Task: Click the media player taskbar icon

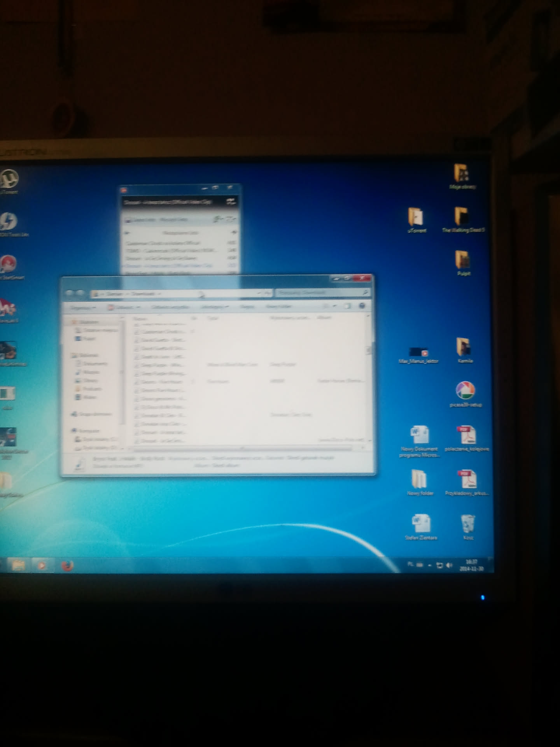Action: 41,565
